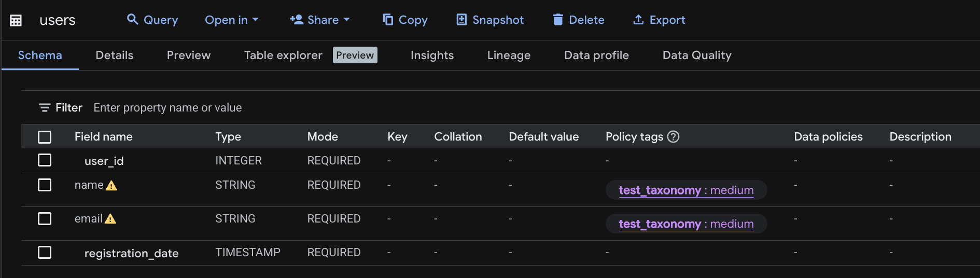The image size is (980, 278).
Task: Toggle the select-all checkbox in header
Action: click(x=45, y=137)
